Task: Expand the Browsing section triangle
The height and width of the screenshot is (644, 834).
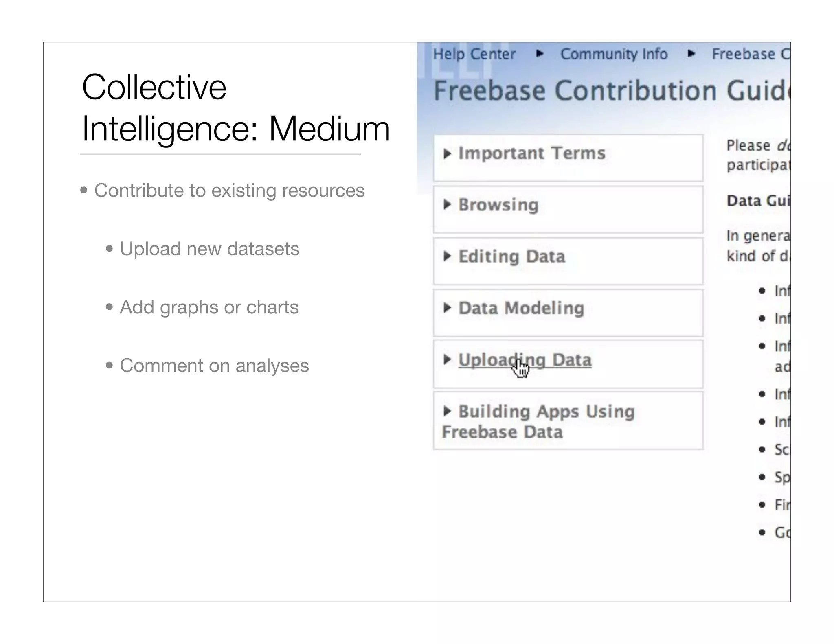Action: [x=447, y=204]
